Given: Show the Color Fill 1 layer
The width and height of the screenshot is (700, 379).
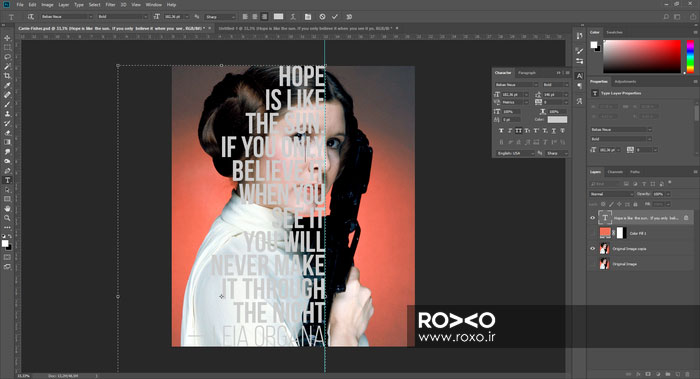Looking at the screenshot, I should point(593,233).
